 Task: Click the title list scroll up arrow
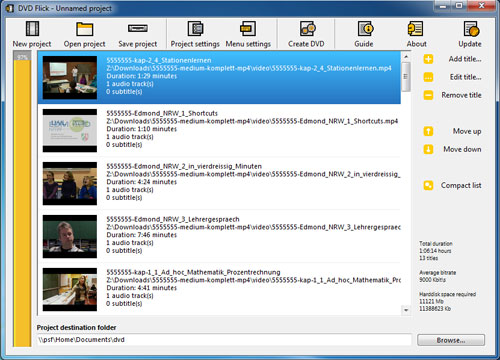(406, 57)
